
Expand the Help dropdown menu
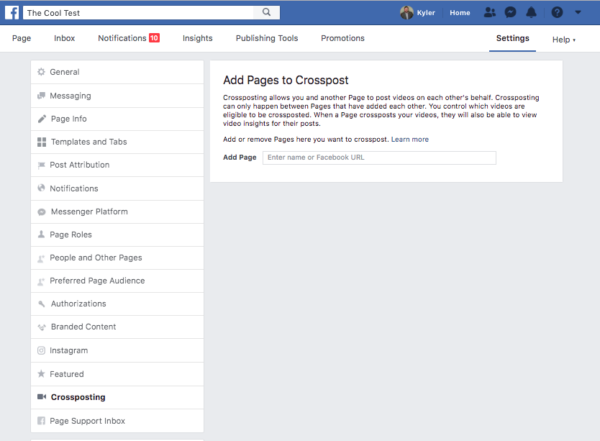tap(564, 39)
